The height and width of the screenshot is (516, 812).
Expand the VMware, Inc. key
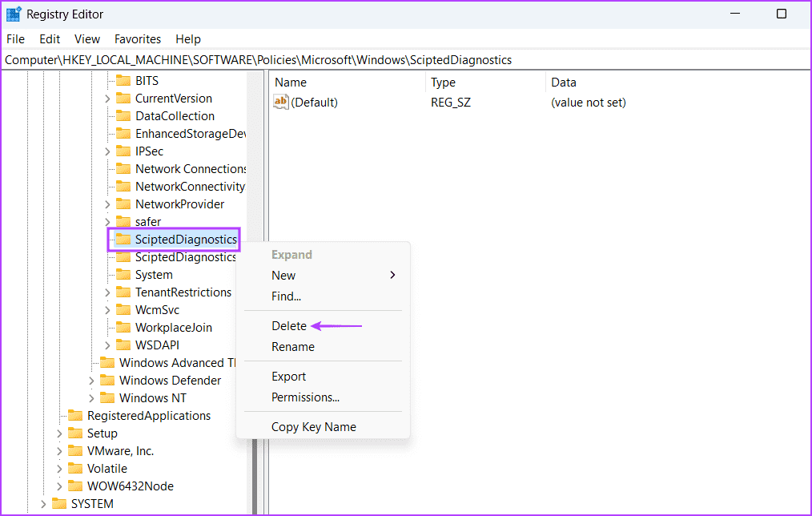(59, 451)
